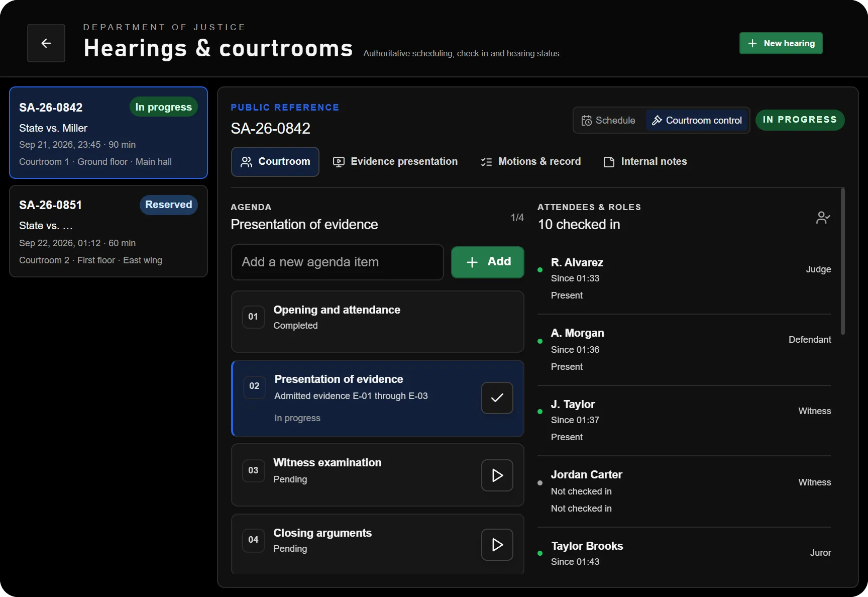The image size is (868, 597).
Task: Open the Evidence presentation tab
Action: [x=395, y=162]
